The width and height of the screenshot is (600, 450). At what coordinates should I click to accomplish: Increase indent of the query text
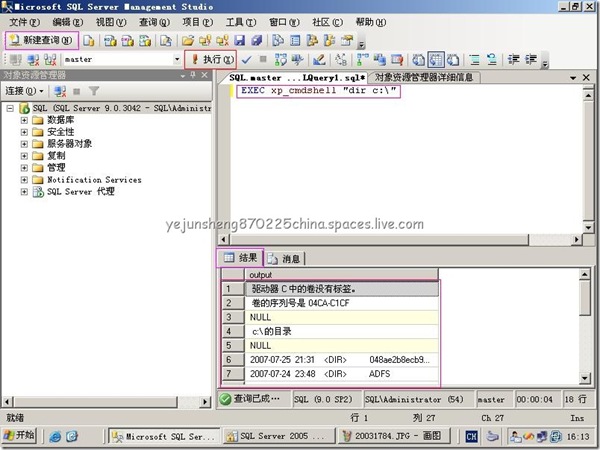531,60
